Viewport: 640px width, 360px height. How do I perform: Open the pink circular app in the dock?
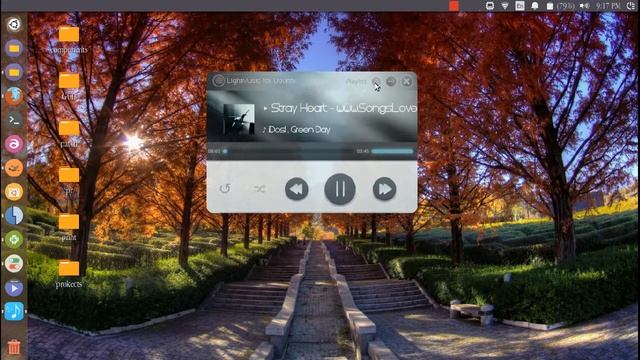14,144
